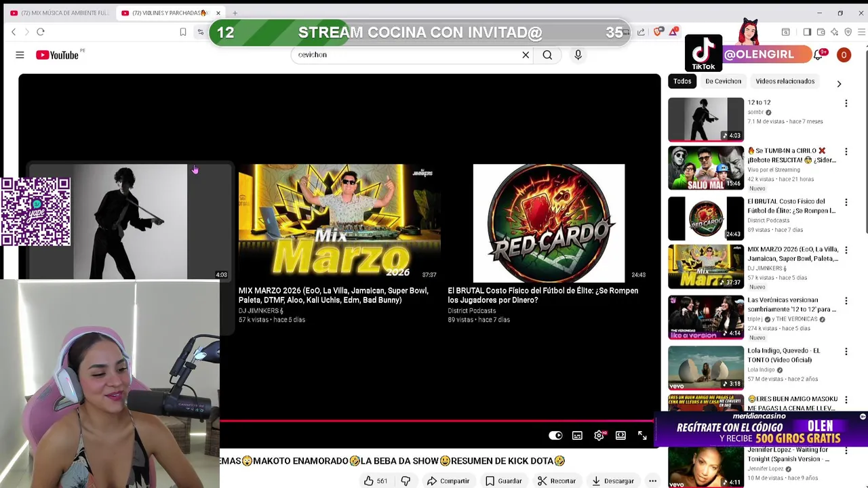This screenshot has height=488, width=868.
Task: Clip the video with Recortar
Action: coord(556,481)
